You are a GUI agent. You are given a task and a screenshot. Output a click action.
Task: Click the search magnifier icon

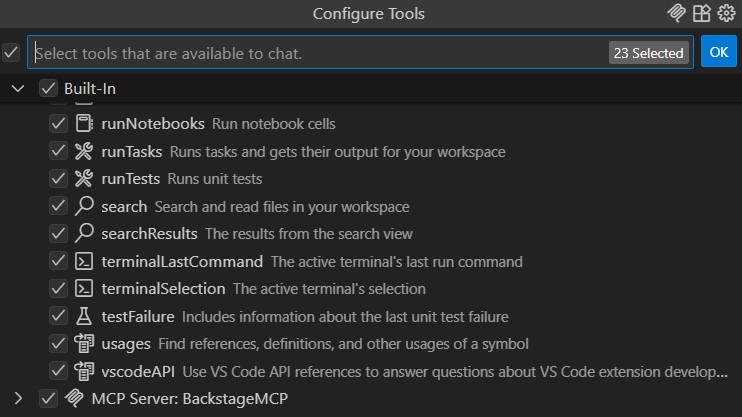coord(84,206)
